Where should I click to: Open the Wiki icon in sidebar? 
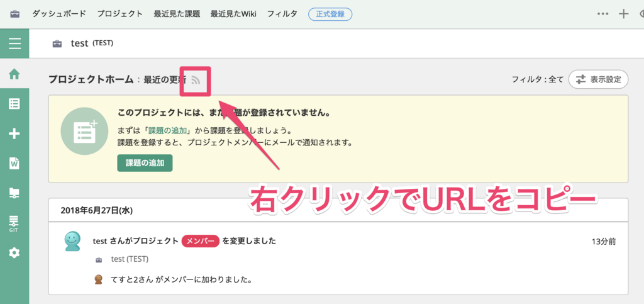(14, 163)
